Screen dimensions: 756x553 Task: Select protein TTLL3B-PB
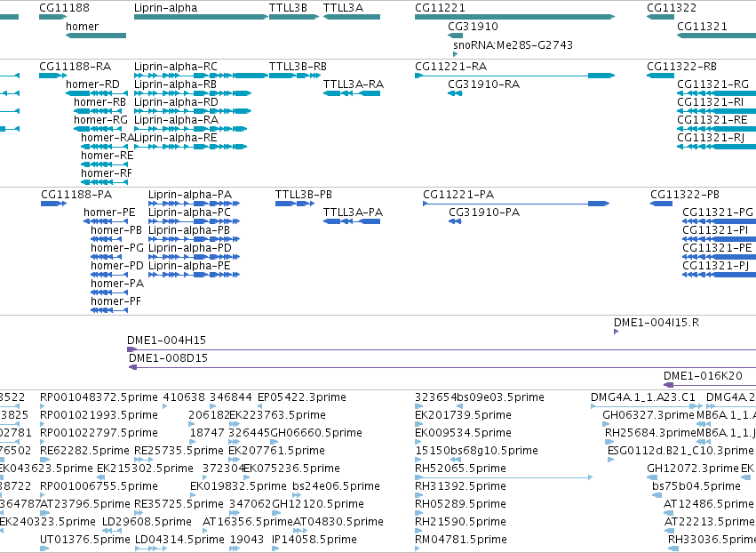(304, 195)
